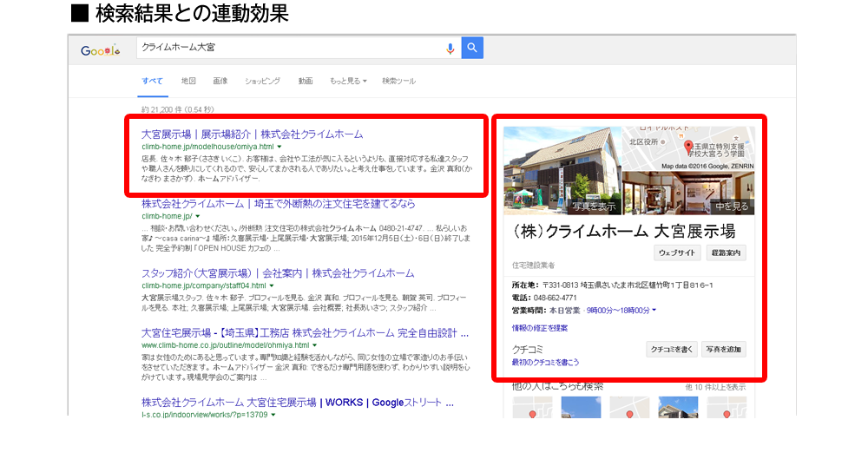Image resolution: width=868 pixels, height=459 pixels.
Task: Expand the business hours 9時00分〜18時00分 dropdown
Action: [x=654, y=310]
